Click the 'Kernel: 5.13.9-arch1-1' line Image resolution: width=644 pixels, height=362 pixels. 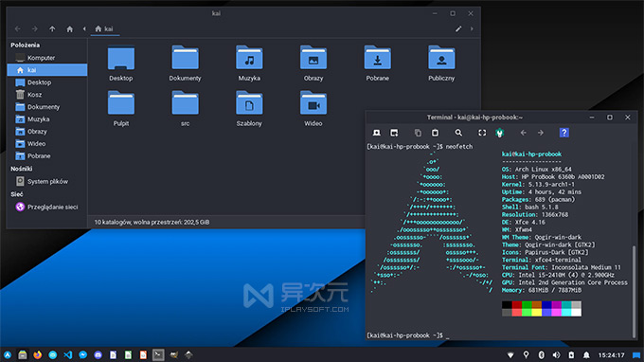(538, 184)
